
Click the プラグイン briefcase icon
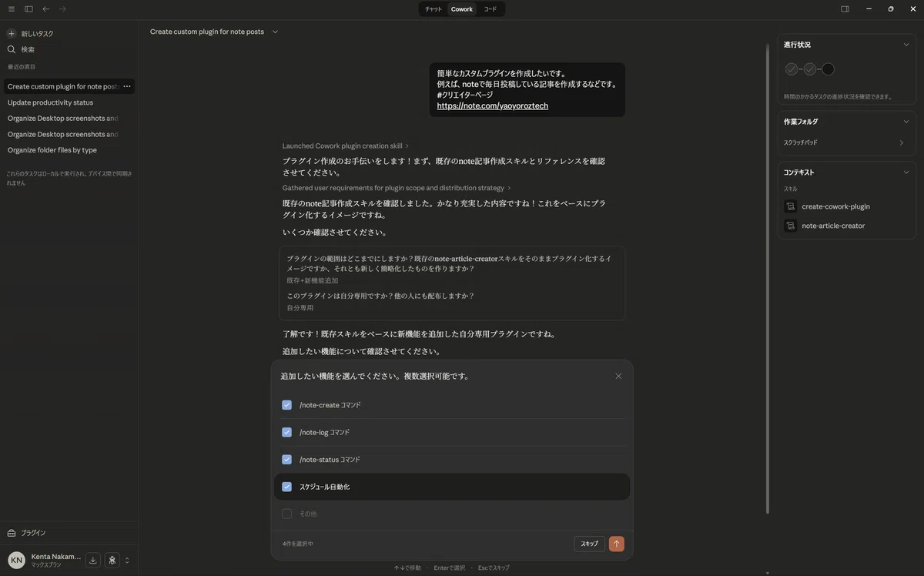(x=12, y=533)
